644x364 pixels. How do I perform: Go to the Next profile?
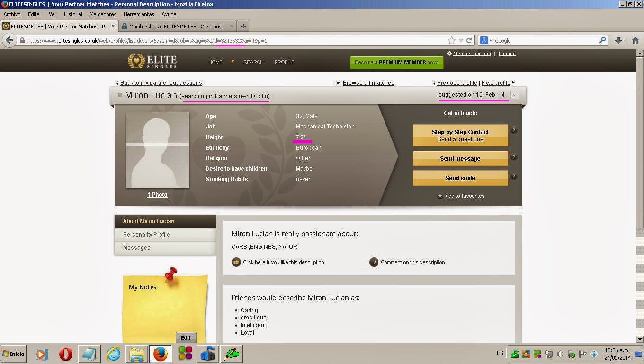coord(496,83)
